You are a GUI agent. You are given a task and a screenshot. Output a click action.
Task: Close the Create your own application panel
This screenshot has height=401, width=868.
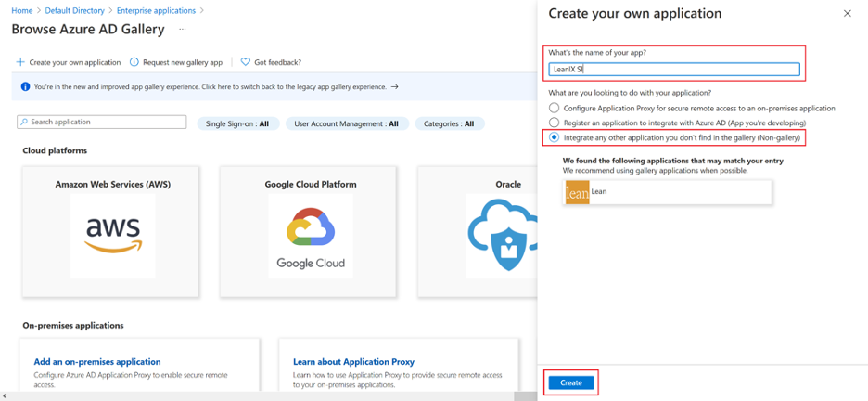[x=847, y=14]
